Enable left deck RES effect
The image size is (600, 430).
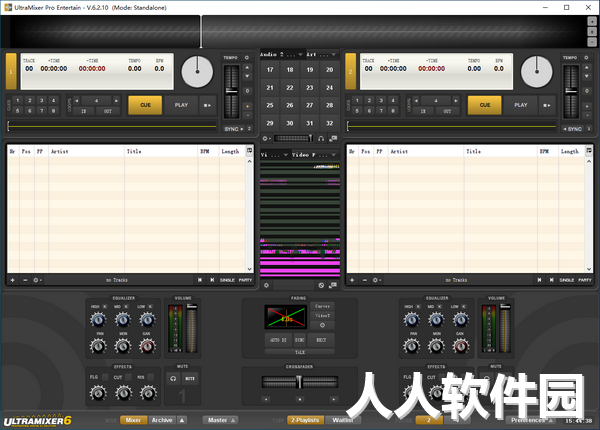coord(151,377)
